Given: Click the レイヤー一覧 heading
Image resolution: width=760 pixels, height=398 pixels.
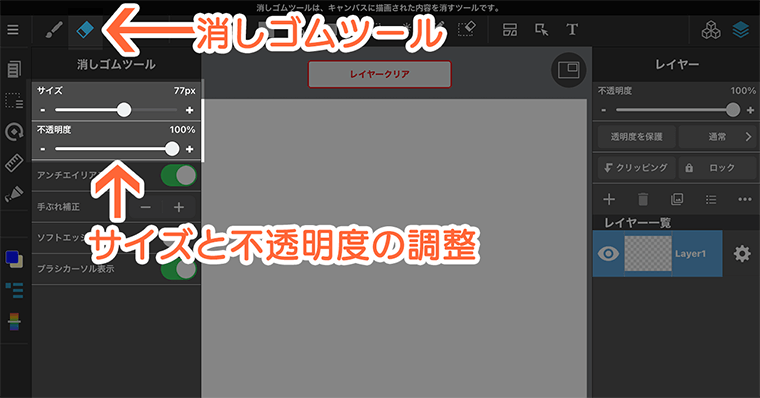Looking at the screenshot, I should pos(637,223).
